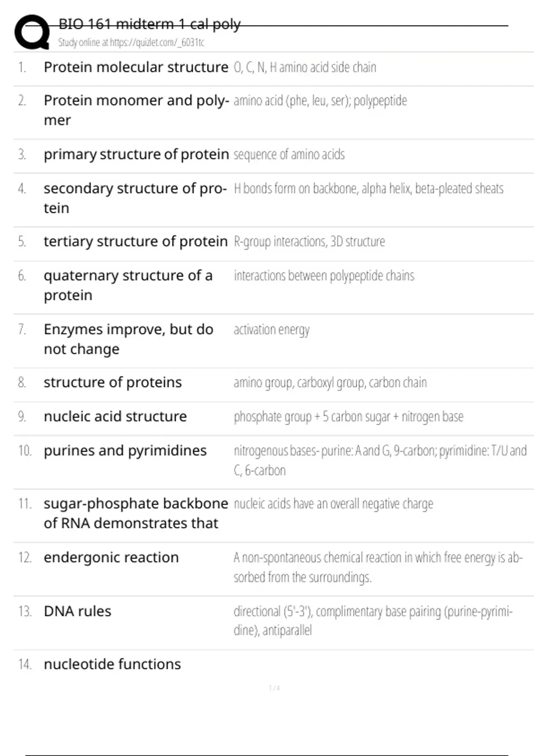
Task: Select the tertiary structure of protein term
Action: click(135, 241)
